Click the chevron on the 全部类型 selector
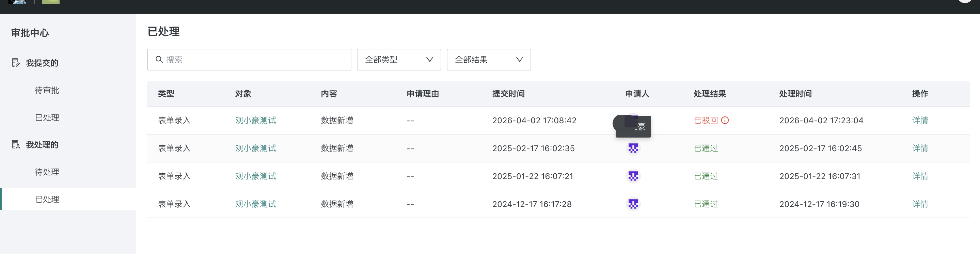This screenshot has height=254, width=980. click(429, 60)
